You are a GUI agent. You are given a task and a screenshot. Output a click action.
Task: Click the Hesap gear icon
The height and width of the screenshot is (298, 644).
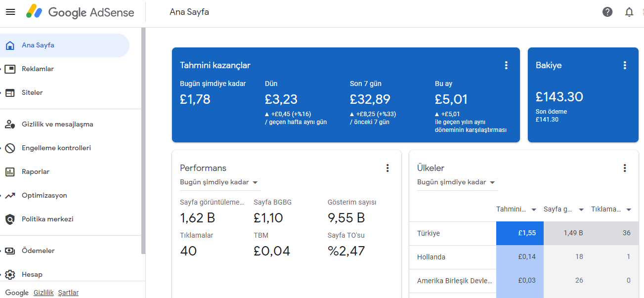tap(10, 275)
